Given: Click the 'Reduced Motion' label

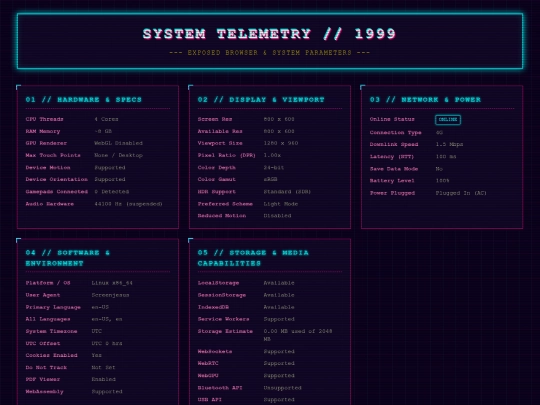Looking at the screenshot, I should pyautogui.click(x=222, y=216).
